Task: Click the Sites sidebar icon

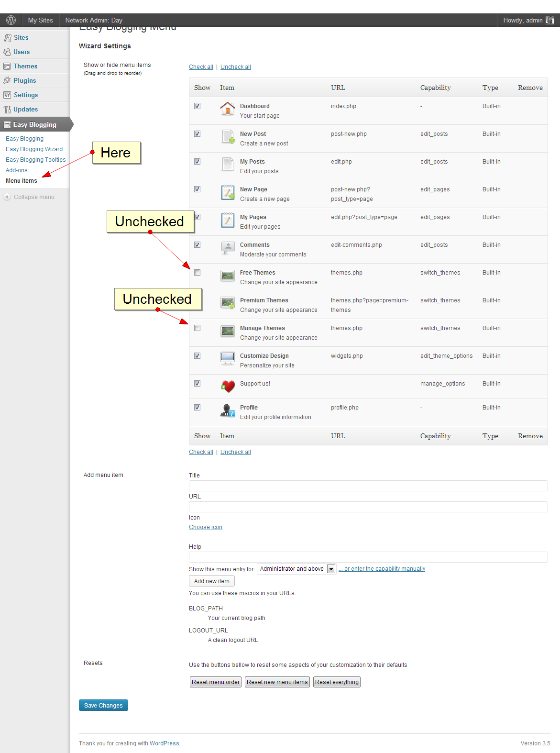Action: tap(7, 38)
